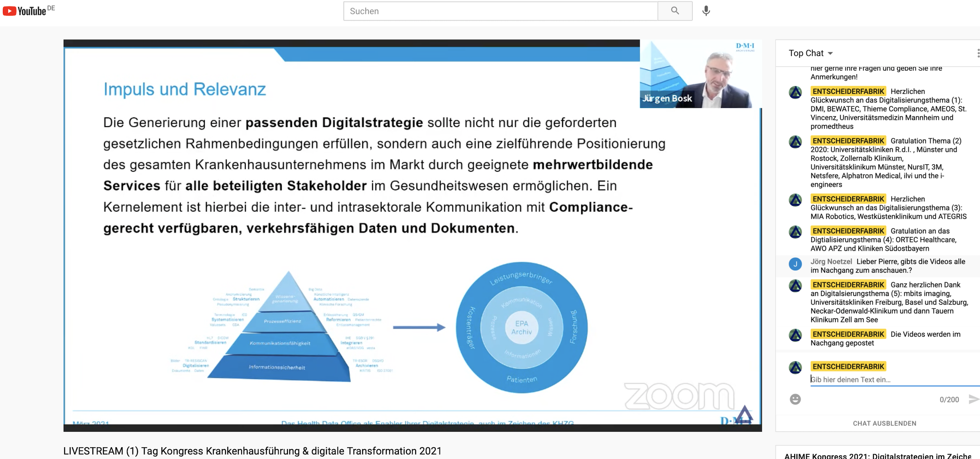Click ENTSCHEIDERFABRIK badge on Thema (2) message

coord(848,141)
